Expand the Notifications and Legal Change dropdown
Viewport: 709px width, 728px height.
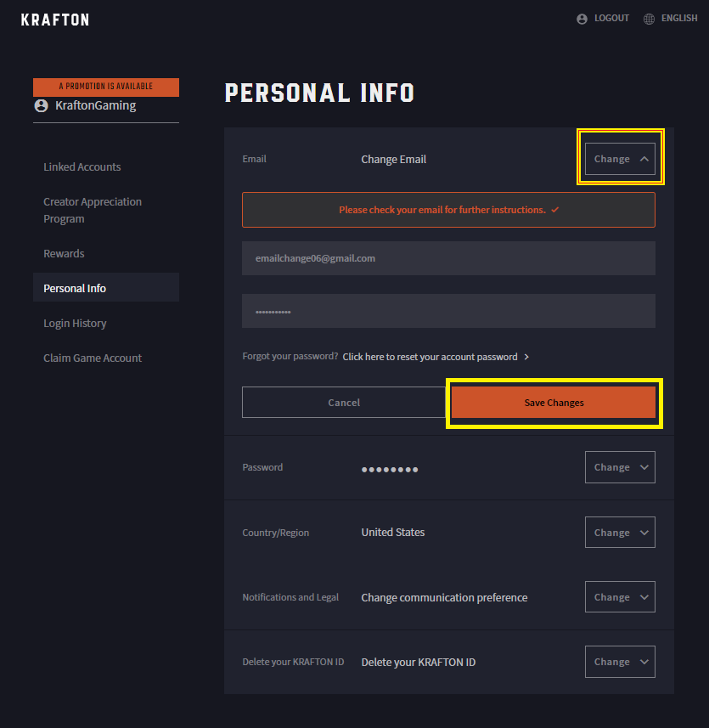(x=620, y=596)
